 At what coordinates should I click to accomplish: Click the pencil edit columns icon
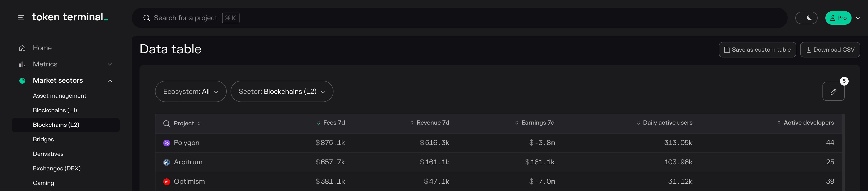[833, 91]
